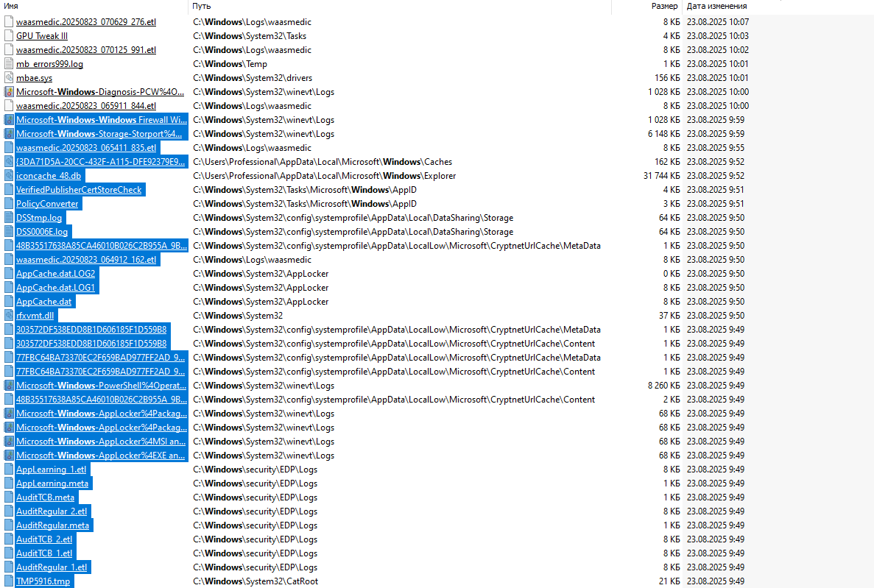
Task: Click the 0 КБ size value
Action: pos(672,274)
